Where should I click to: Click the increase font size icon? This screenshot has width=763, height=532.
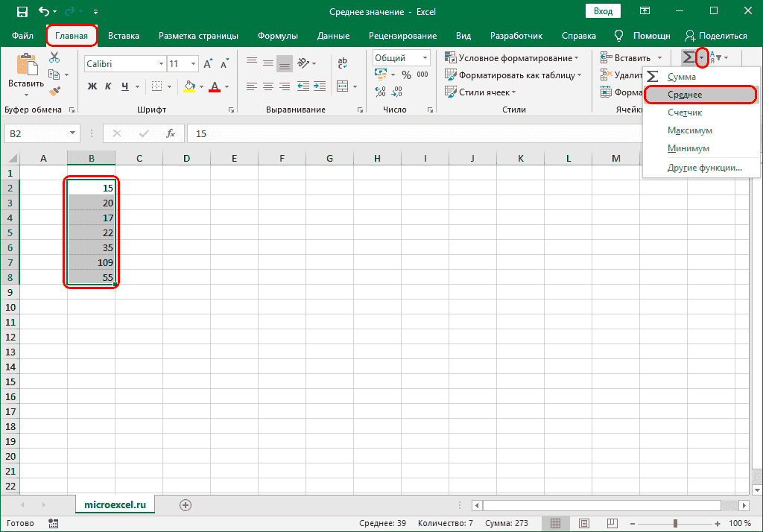[209, 64]
